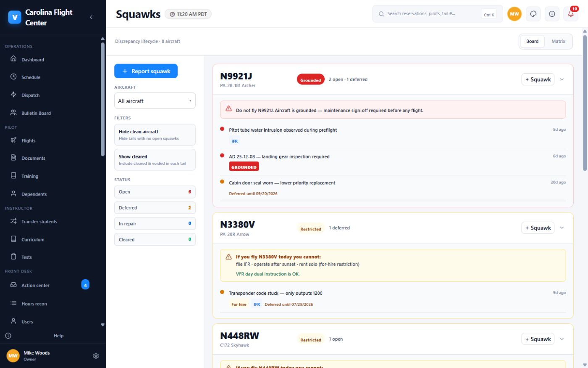The image size is (588, 368).
Task: Filter by In repair status
Action: pos(155,224)
